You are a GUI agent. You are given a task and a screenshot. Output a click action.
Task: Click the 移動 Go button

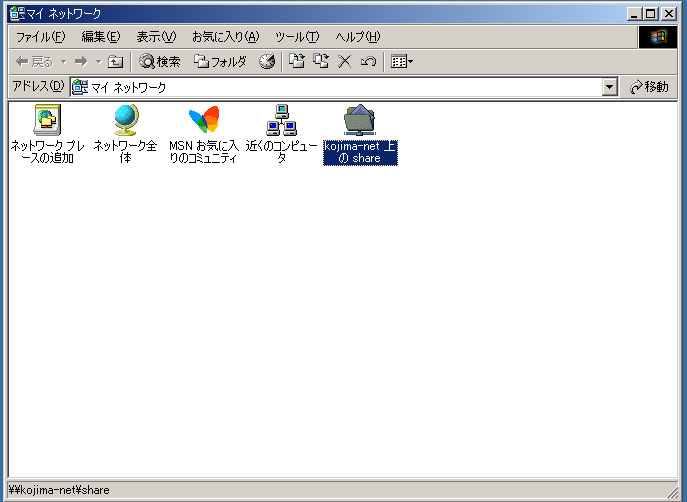pyautogui.click(x=649, y=87)
